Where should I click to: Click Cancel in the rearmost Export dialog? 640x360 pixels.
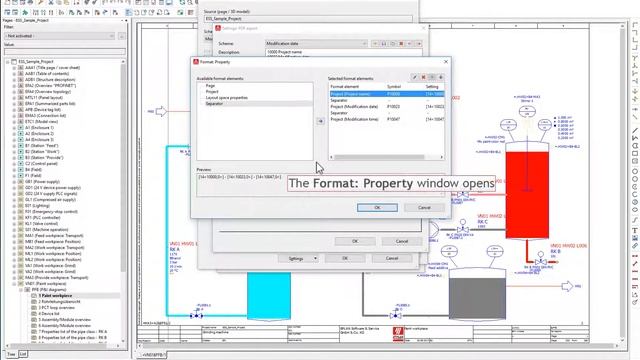tap(392, 258)
